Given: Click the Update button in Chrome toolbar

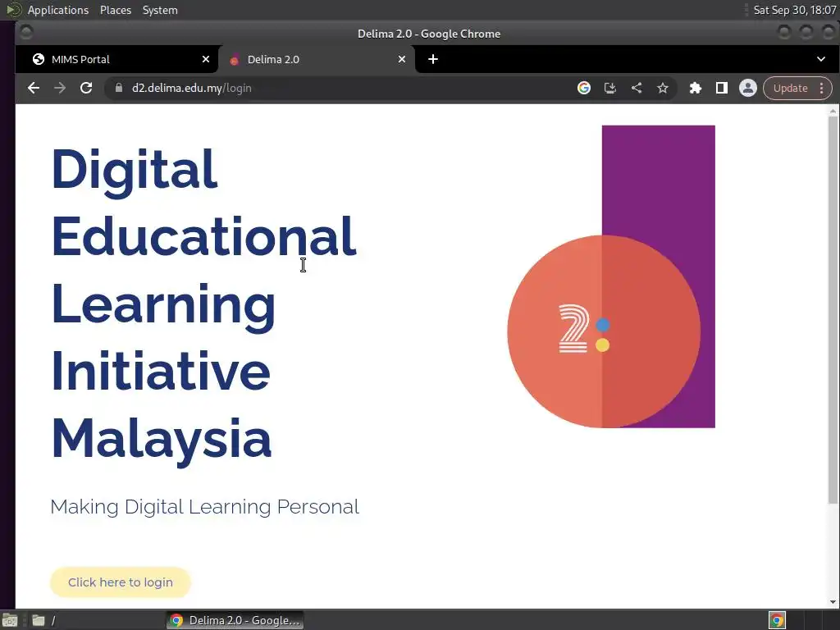Looking at the screenshot, I should 790,88.
